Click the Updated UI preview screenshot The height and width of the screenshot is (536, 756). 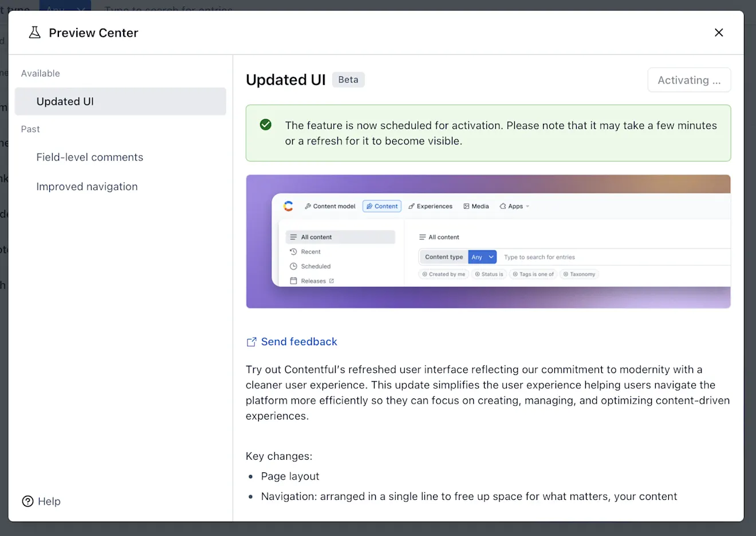[x=489, y=241]
